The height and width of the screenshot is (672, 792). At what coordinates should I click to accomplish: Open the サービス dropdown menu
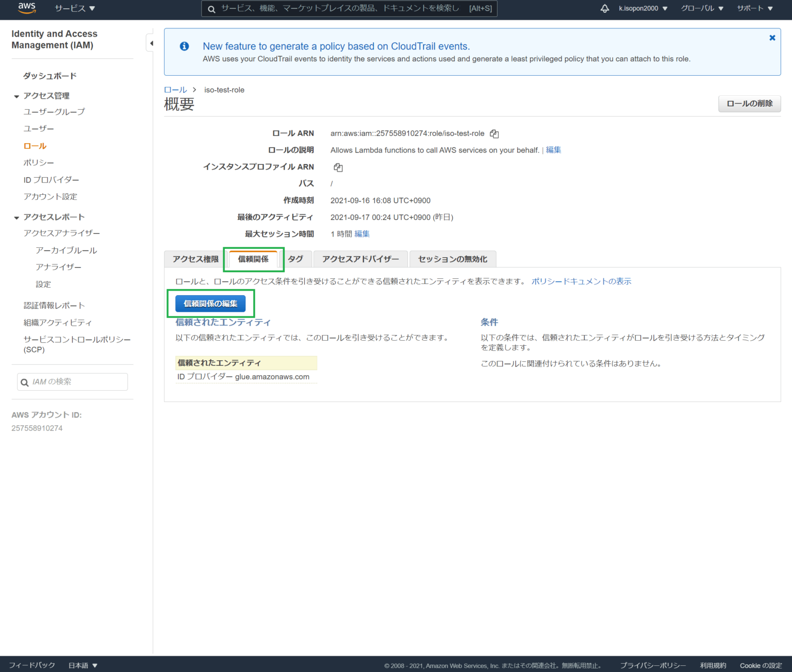(74, 8)
